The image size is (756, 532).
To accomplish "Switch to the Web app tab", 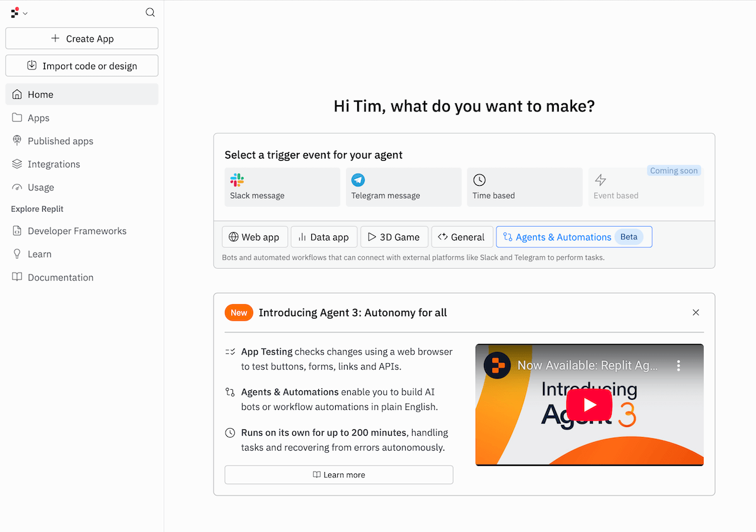I will [255, 237].
